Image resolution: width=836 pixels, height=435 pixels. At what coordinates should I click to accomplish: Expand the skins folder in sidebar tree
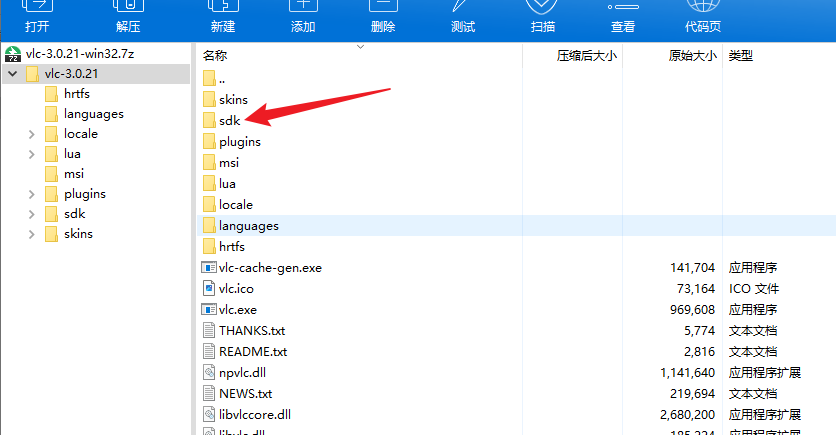point(32,234)
